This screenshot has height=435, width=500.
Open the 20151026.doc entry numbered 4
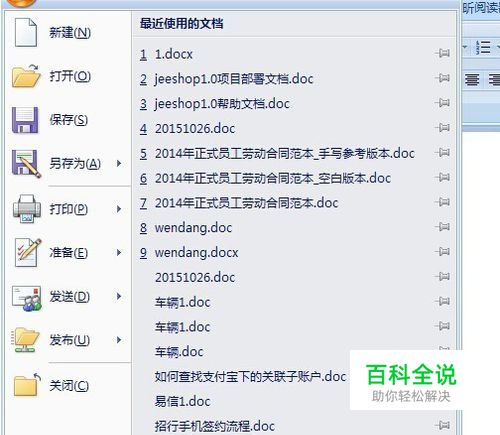(x=195, y=129)
